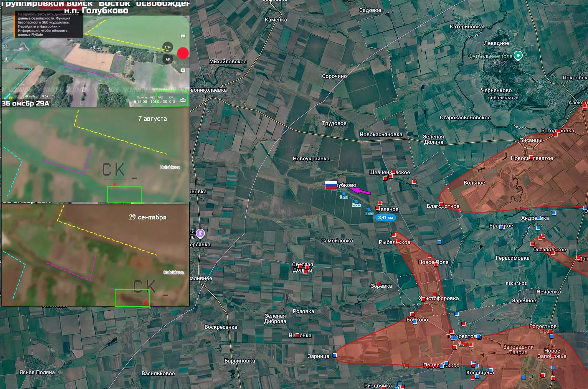
Task: Click the Сорочино map label
Action: pos(334,76)
